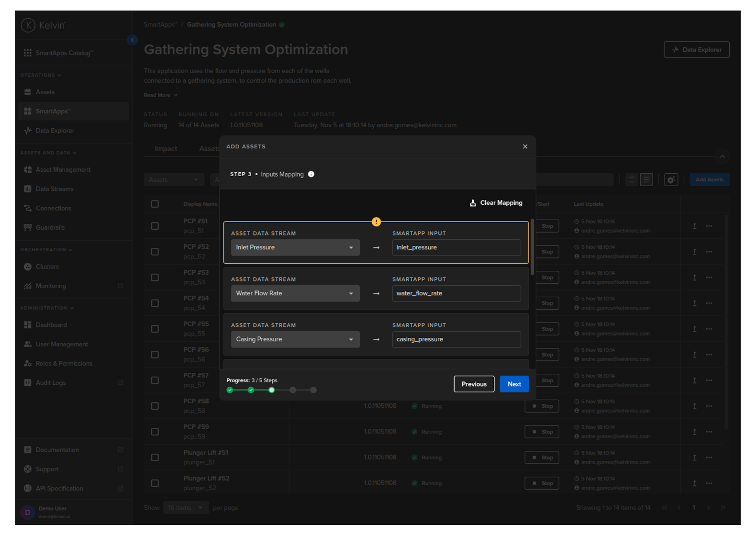
Task: Toggle the select-all checkbox in table header
Action: pyautogui.click(x=155, y=204)
